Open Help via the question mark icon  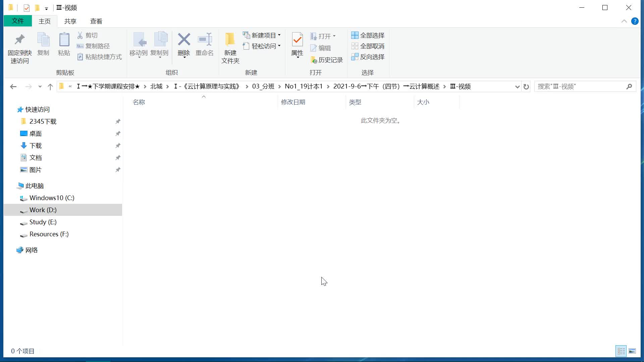635,21
